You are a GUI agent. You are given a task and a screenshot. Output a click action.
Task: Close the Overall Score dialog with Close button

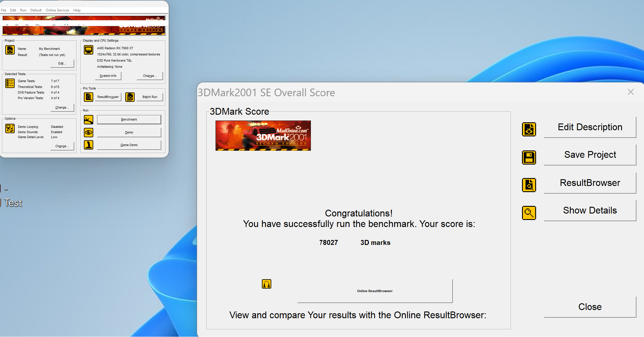pyautogui.click(x=590, y=307)
